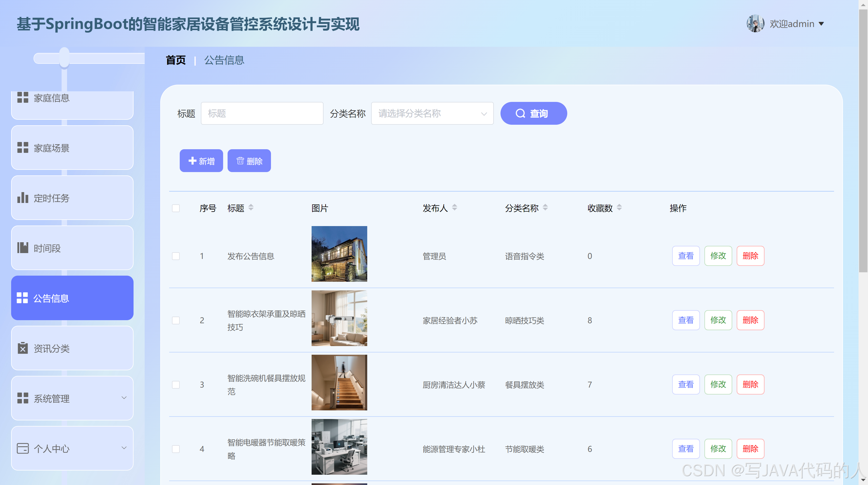Screen dimensions: 868x485
Task: Click 删除 for 发布公告信息 row
Action: coord(750,256)
